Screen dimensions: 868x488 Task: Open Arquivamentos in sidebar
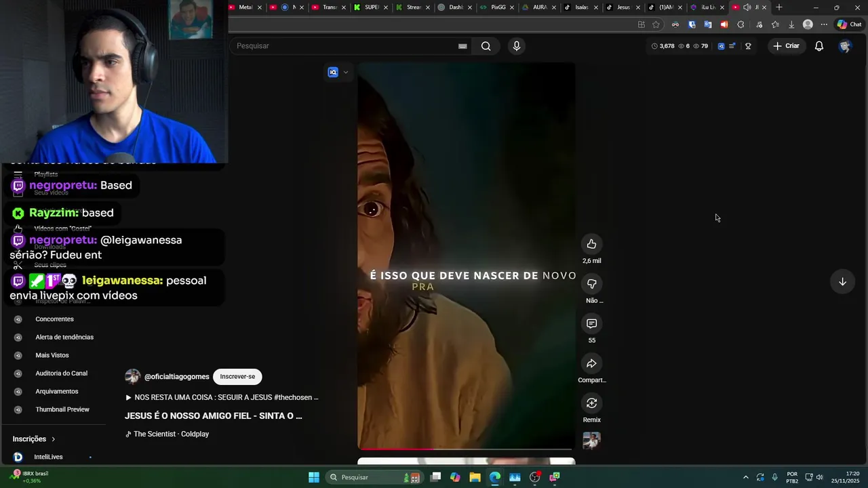(57, 392)
